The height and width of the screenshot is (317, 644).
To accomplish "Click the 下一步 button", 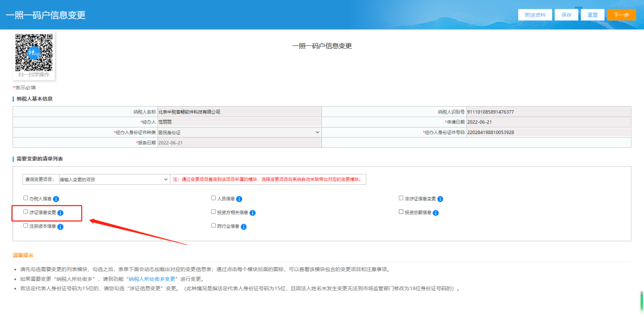I will pyautogui.click(x=621, y=15).
